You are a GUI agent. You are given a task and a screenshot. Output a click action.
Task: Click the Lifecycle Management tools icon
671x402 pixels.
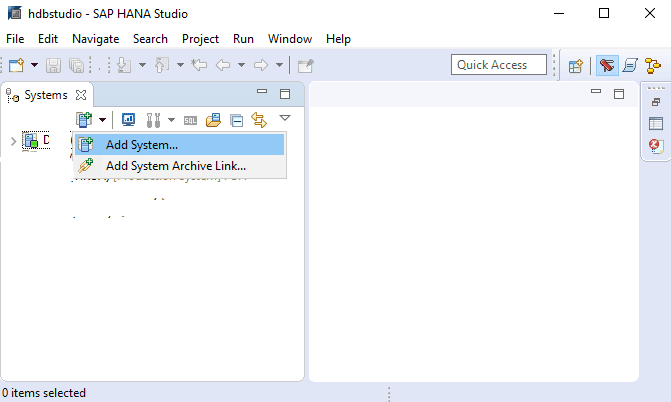click(x=153, y=120)
